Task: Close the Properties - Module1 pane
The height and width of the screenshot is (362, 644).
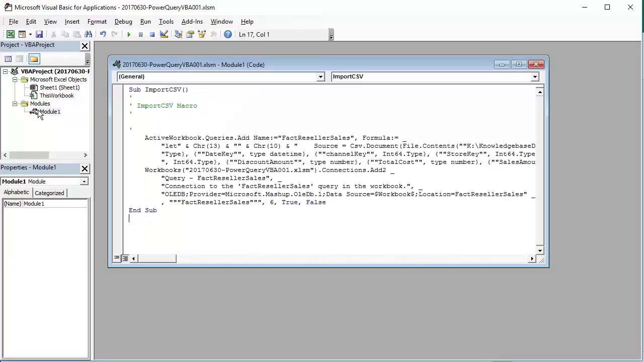Action: pos(85,168)
